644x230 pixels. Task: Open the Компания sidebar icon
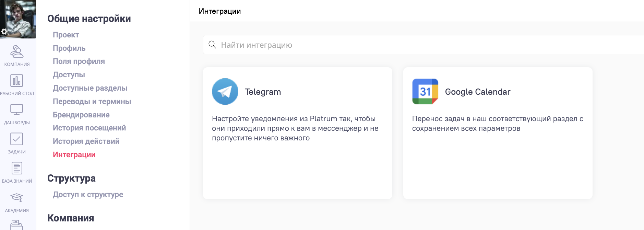[x=17, y=51]
